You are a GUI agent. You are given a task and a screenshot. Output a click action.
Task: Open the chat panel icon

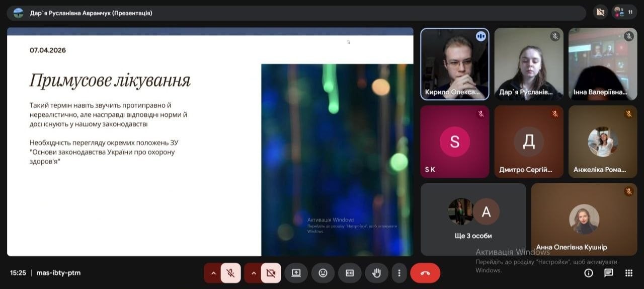(x=608, y=273)
